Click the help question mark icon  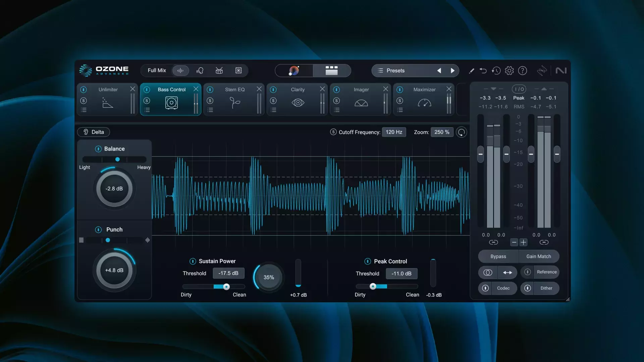coord(522,71)
